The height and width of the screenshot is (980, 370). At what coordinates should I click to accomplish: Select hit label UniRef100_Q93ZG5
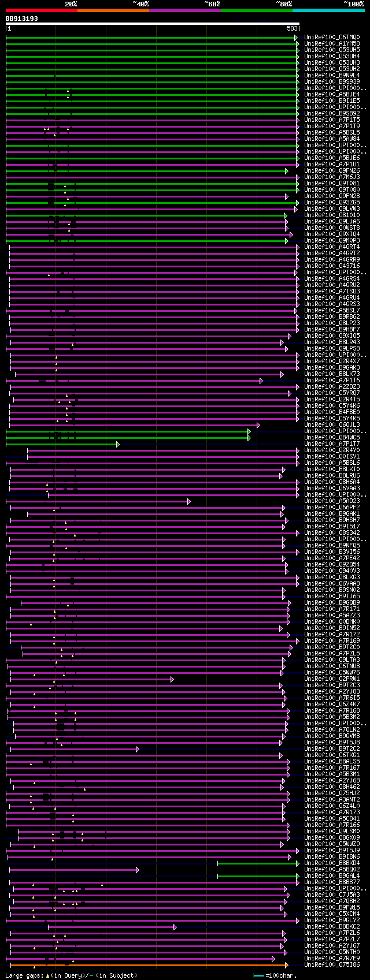(x=332, y=203)
